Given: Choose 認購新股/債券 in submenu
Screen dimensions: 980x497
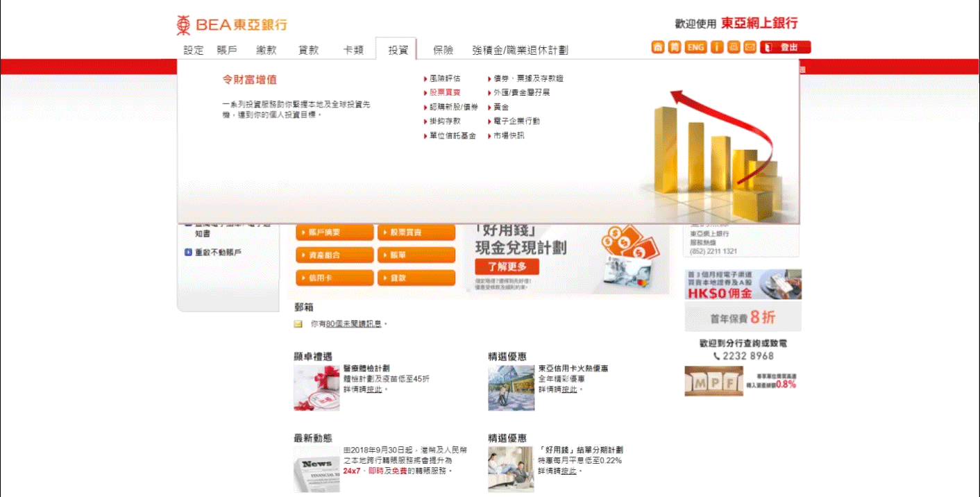Looking at the screenshot, I should (454, 107).
